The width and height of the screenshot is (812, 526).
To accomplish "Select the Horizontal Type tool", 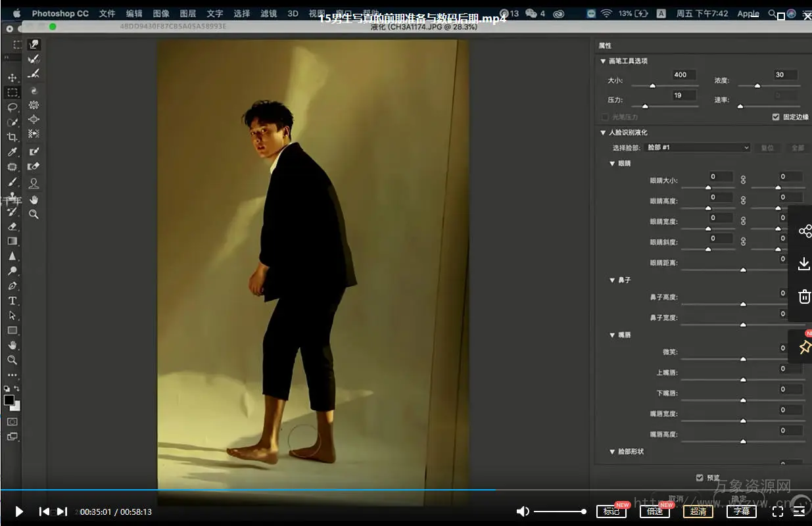I will point(12,300).
